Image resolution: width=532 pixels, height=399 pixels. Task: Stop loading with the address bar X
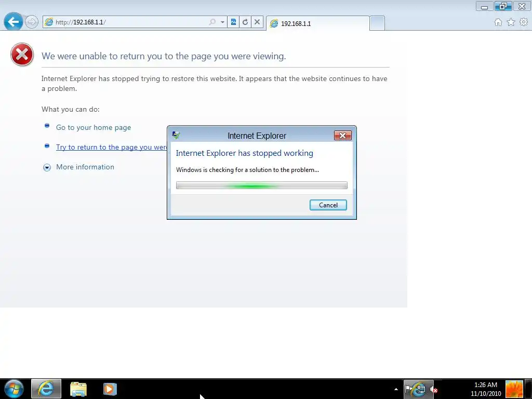[x=257, y=22]
